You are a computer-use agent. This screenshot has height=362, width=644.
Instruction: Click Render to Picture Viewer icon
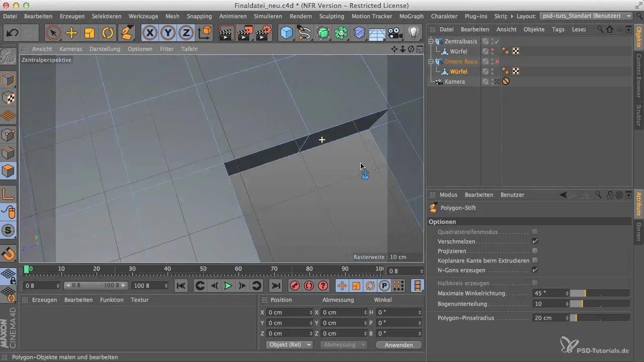[245, 33]
